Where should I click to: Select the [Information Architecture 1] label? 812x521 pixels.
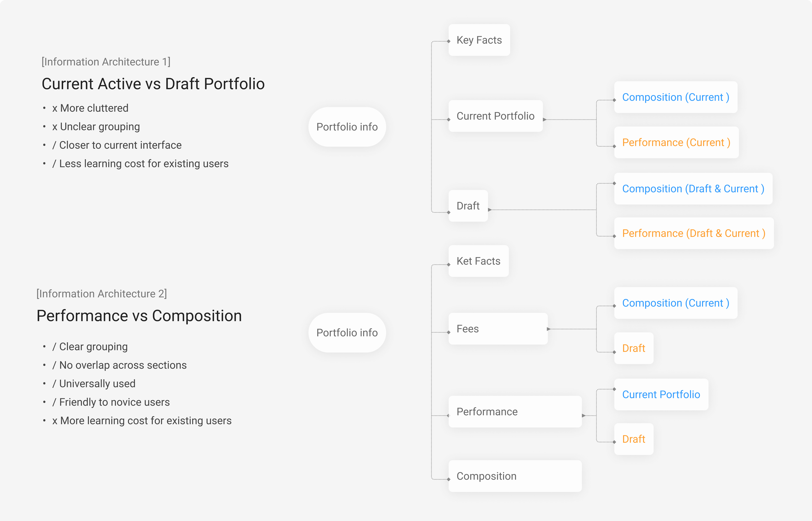106,62
